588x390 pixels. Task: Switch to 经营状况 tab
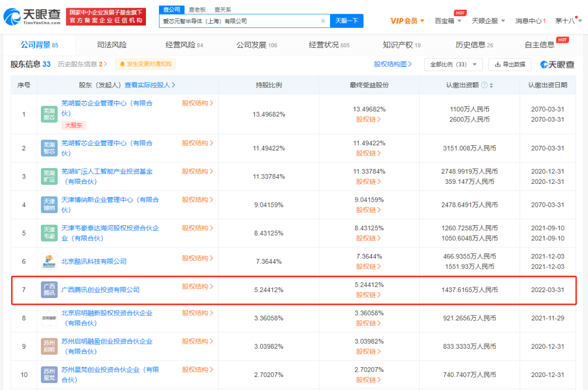pos(329,45)
